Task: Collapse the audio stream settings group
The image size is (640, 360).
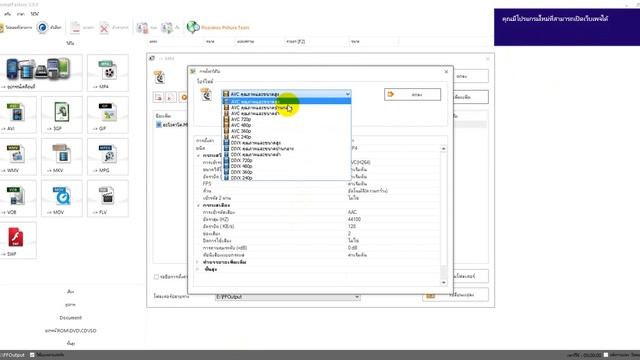Action: tap(198, 205)
